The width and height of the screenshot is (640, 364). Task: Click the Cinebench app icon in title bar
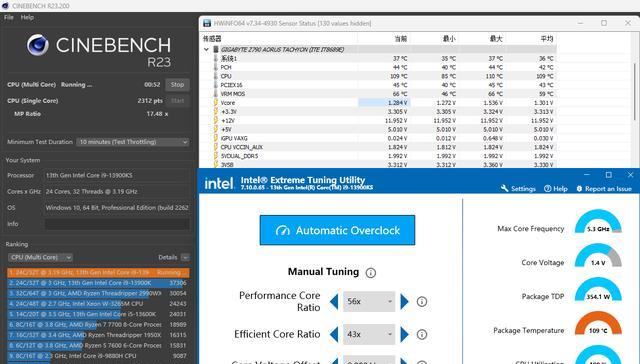coord(5,6)
